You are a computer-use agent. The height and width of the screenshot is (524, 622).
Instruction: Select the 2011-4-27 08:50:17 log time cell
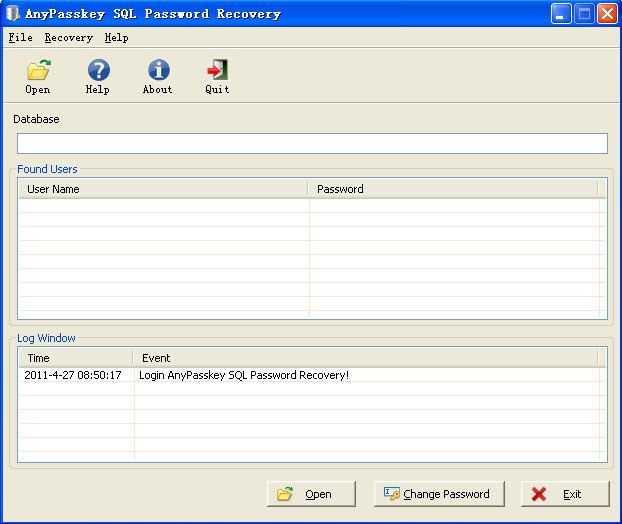tap(73, 375)
